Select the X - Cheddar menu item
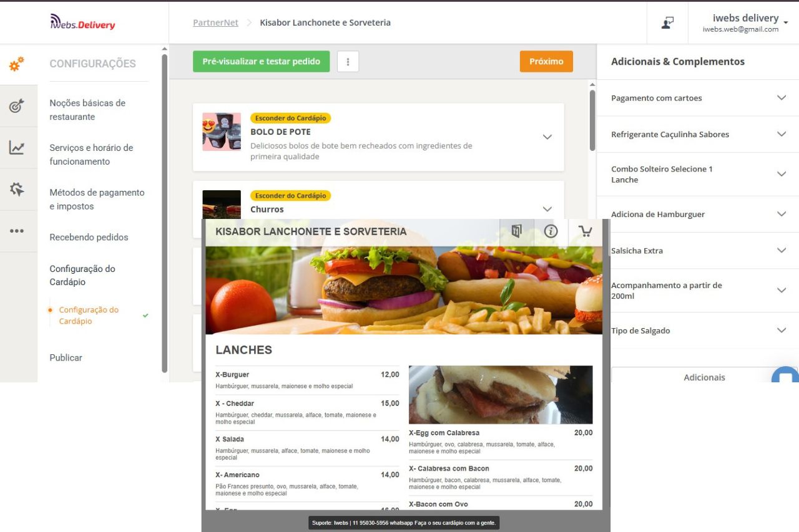 (307, 412)
